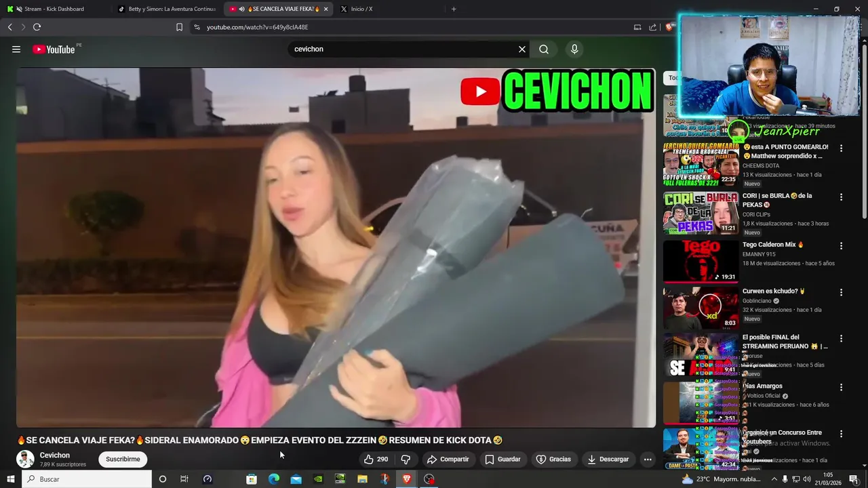Viewport: 868px width, 488px height.
Task: Open more actions menu beside Descargar
Action: click(x=648, y=459)
